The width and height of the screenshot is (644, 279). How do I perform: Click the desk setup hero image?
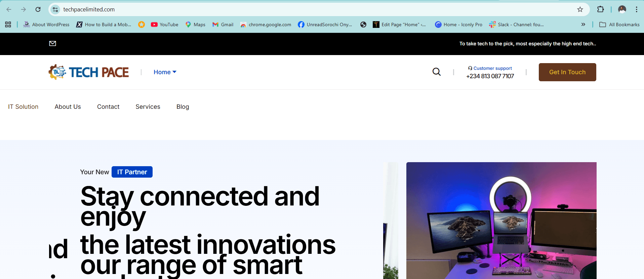(501, 221)
